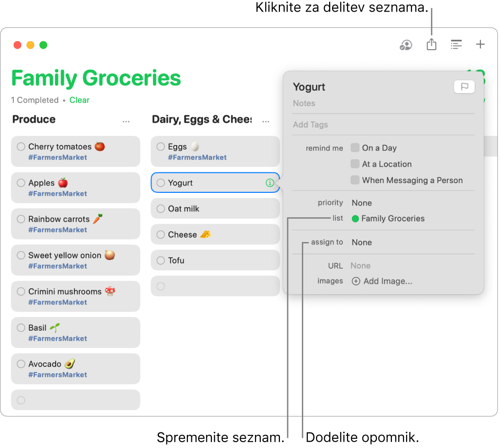Flag the Yogurt reminder
The image size is (500, 448).
[x=464, y=87]
